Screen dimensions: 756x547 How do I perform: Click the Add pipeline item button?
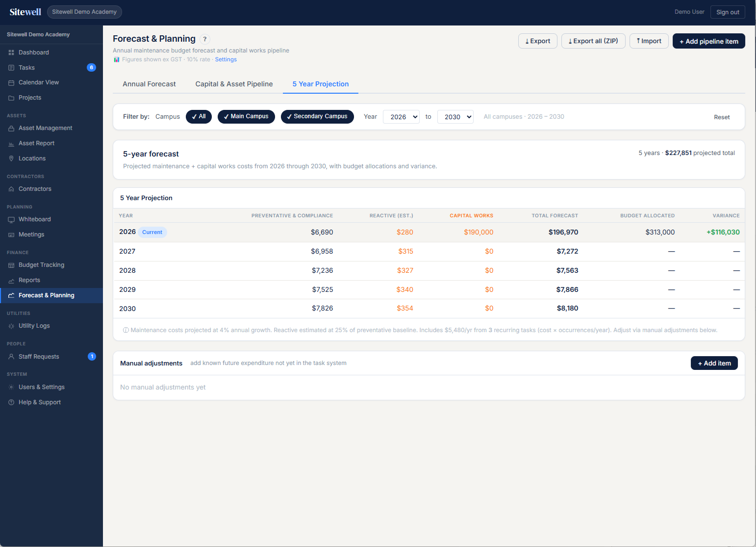pos(709,41)
